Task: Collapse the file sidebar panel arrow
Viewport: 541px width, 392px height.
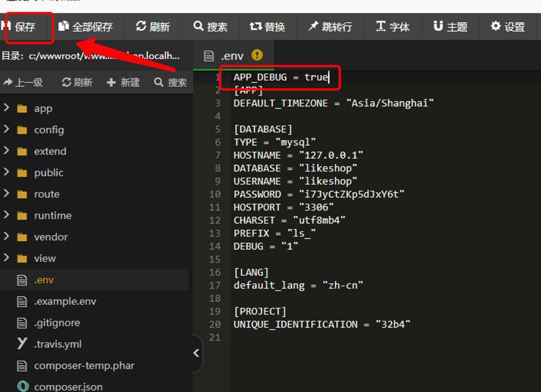Action: pyautogui.click(x=197, y=353)
